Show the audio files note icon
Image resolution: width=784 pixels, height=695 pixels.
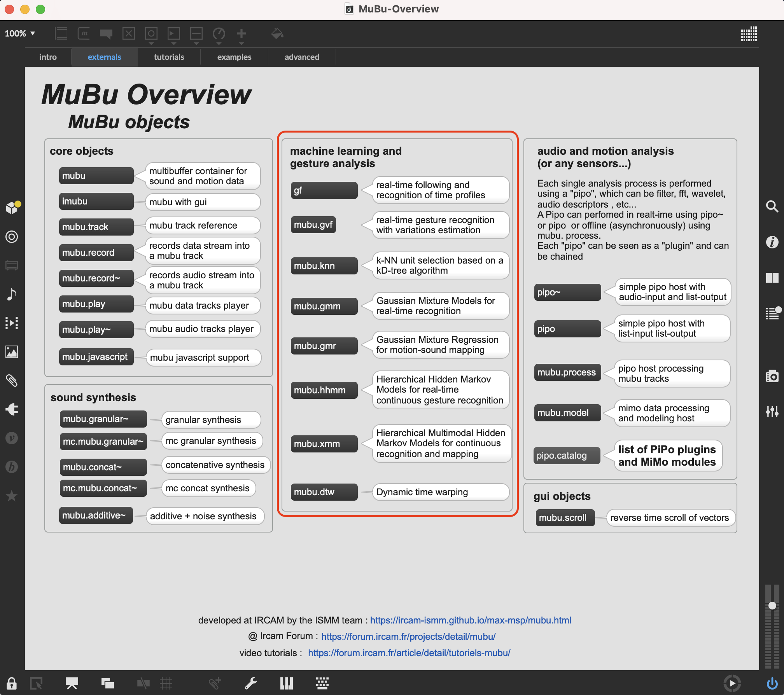(12, 294)
